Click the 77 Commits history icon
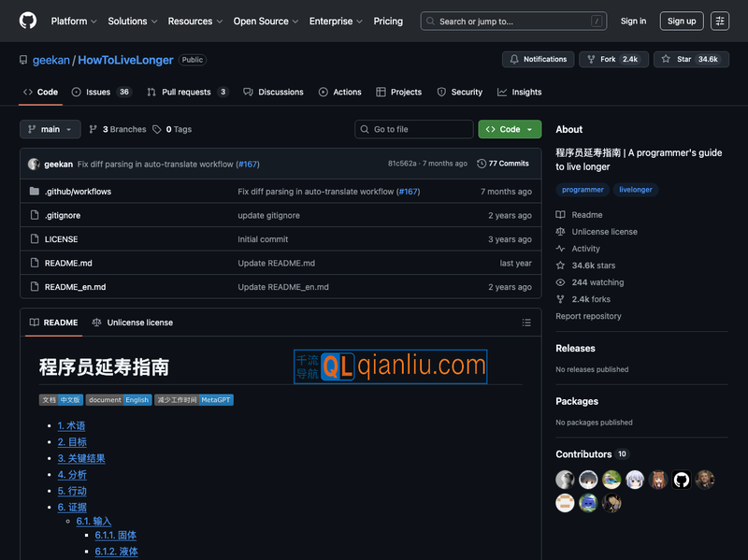The image size is (748, 560). pyautogui.click(x=481, y=165)
